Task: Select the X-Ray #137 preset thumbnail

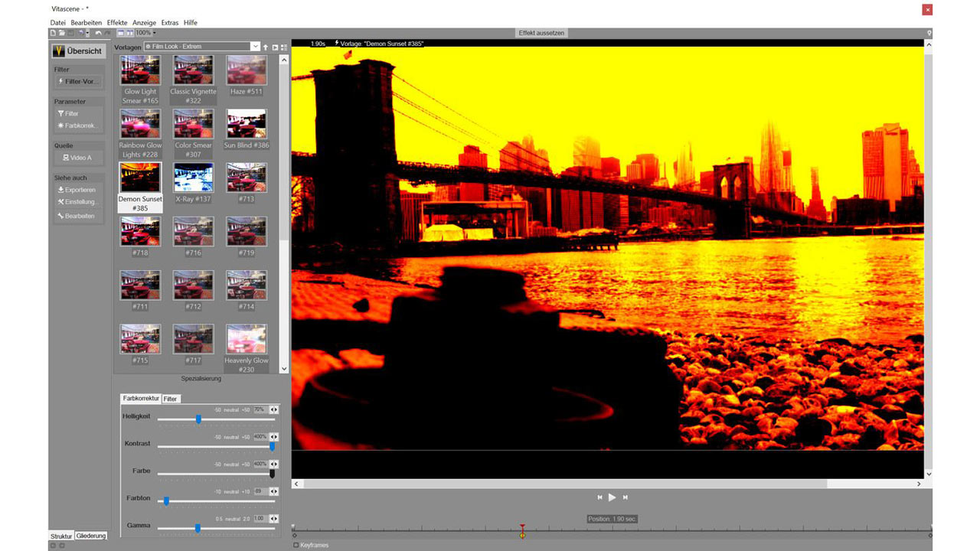Action: (x=193, y=178)
